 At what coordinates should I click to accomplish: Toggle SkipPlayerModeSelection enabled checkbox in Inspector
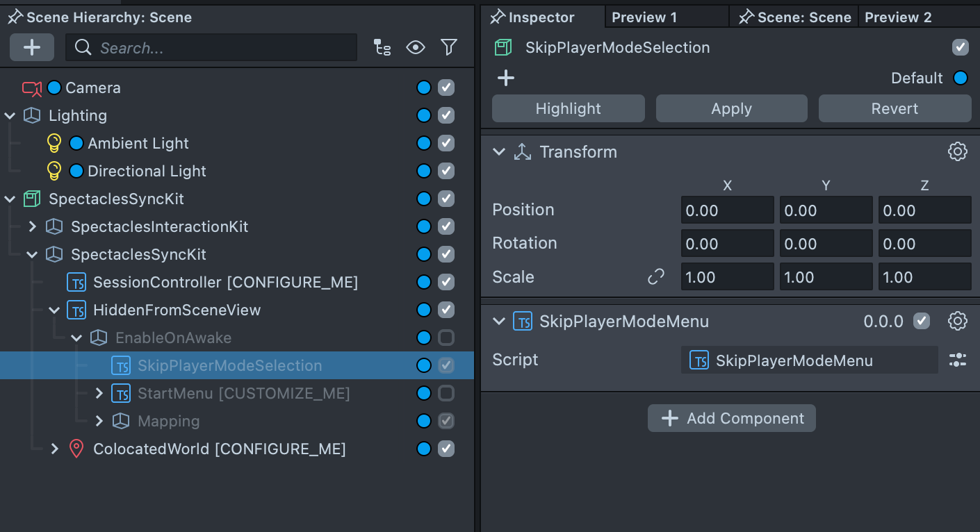[961, 47]
